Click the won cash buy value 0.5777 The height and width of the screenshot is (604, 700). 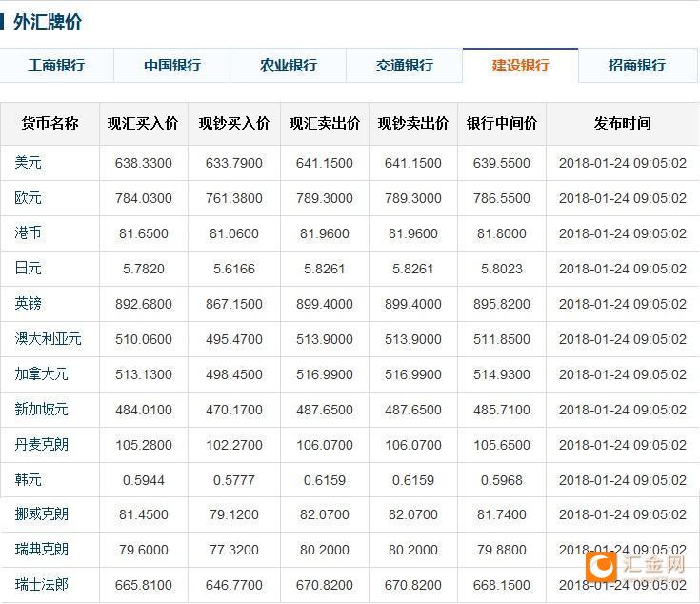(x=234, y=480)
